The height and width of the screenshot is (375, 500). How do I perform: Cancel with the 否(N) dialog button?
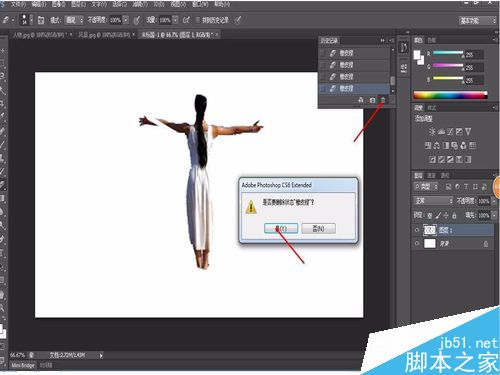tap(318, 228)
